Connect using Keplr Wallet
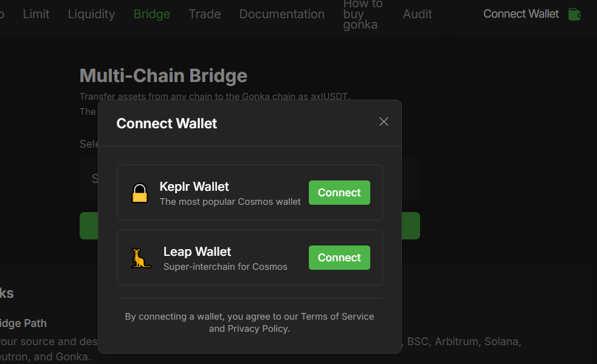This screenshot has width=597, height=364. (339, 192)
